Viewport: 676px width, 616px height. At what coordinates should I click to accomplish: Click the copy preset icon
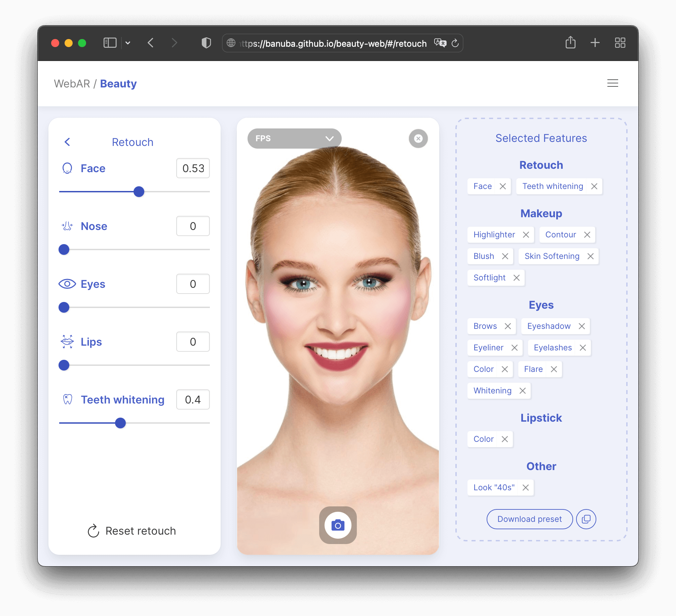coord(586,519)
